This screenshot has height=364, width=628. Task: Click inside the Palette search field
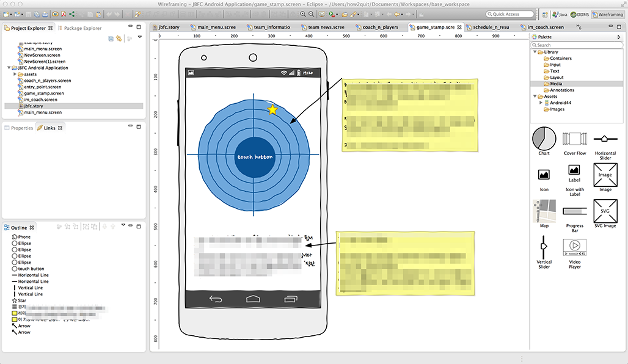(x=577, y=45)
